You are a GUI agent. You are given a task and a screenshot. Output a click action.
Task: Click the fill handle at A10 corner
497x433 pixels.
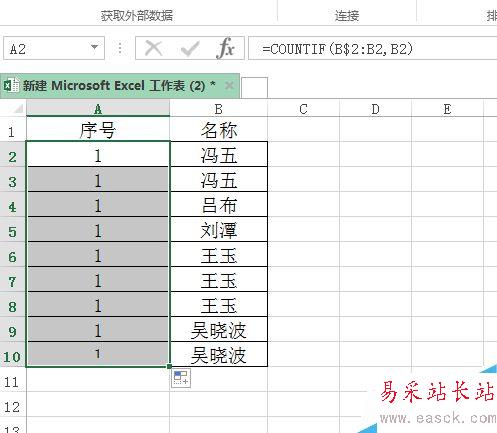[170, 366]
